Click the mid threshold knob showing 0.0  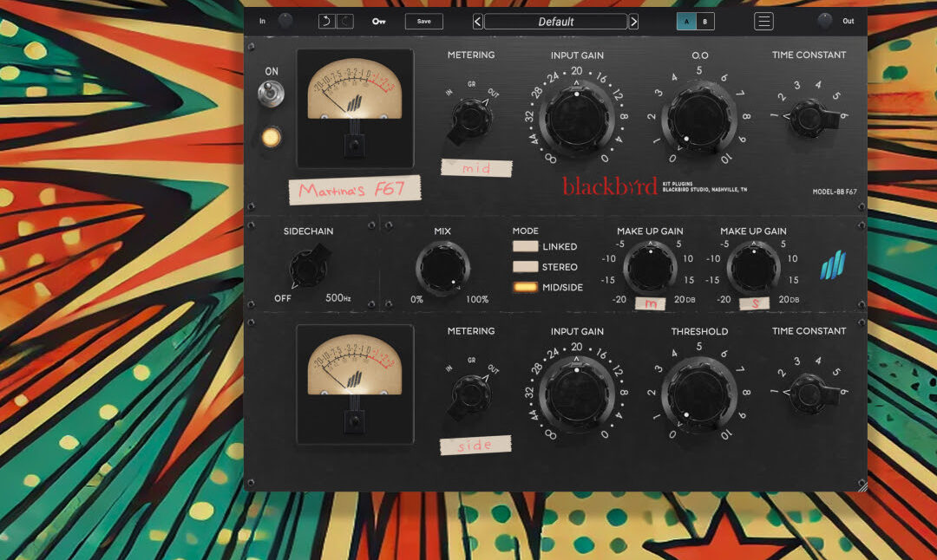pos(698,118)
